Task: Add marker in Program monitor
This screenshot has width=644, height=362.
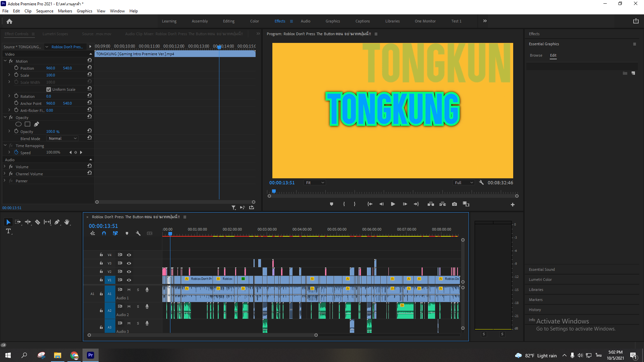Action: coord(331,204)
